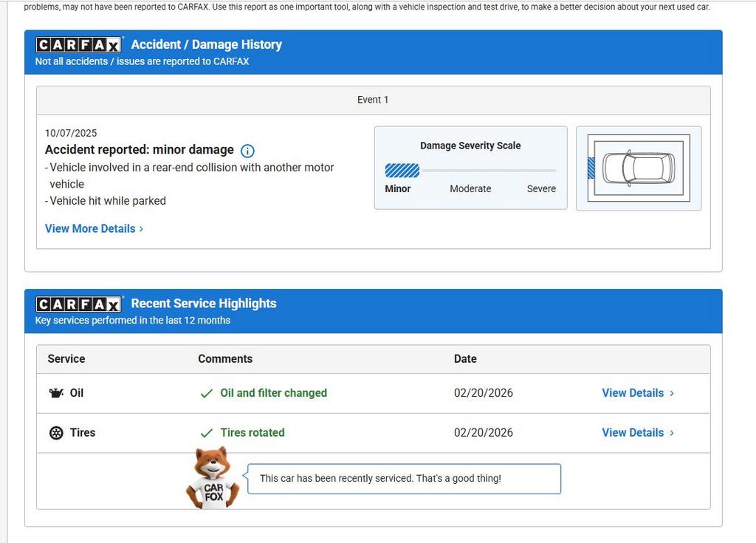
Task: Click the Minor severity label
Action: pos(398,188)
